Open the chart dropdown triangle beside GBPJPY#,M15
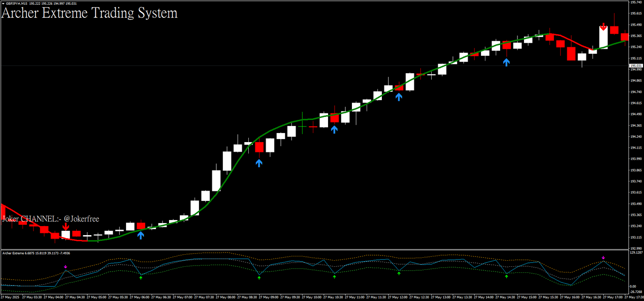This screenshot has width=644, height=301. pyautogui.click(x=3, y=3)
